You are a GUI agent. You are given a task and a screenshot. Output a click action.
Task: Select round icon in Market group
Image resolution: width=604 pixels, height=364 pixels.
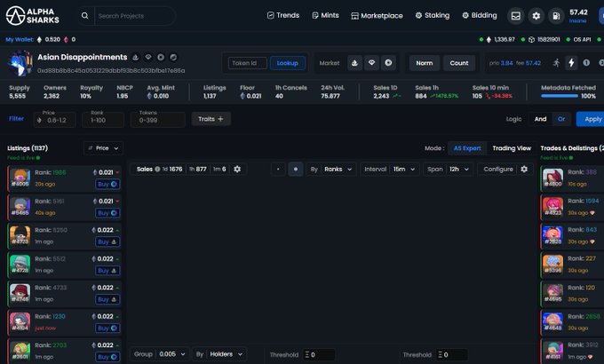click(x=389, y=63)
